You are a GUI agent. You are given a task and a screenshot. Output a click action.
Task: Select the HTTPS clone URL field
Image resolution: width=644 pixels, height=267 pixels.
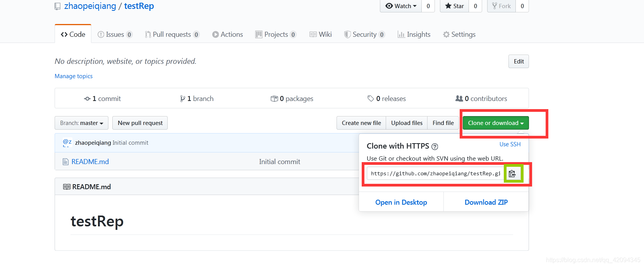coord(435,174)
